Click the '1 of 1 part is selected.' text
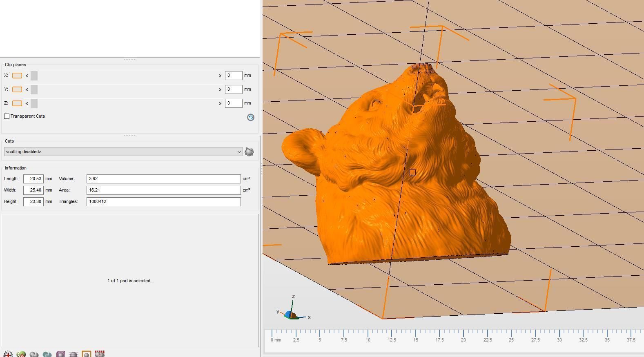This screenshot has height=357, width=644. [129, 281]
